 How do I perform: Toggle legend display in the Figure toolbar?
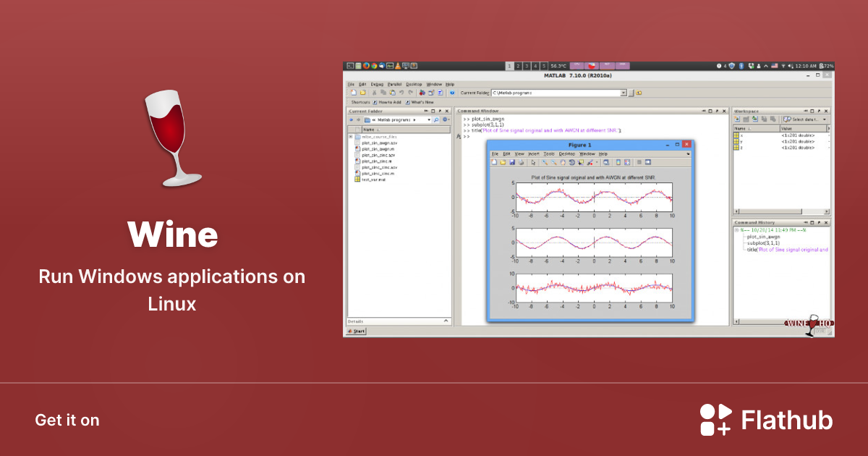point(626,163)
